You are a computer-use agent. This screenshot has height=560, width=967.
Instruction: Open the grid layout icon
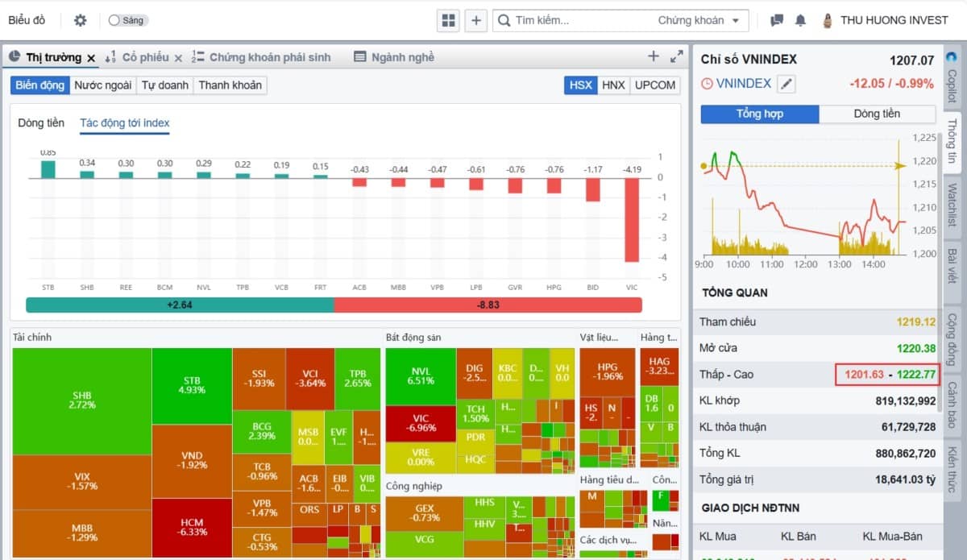coord(449,20)
